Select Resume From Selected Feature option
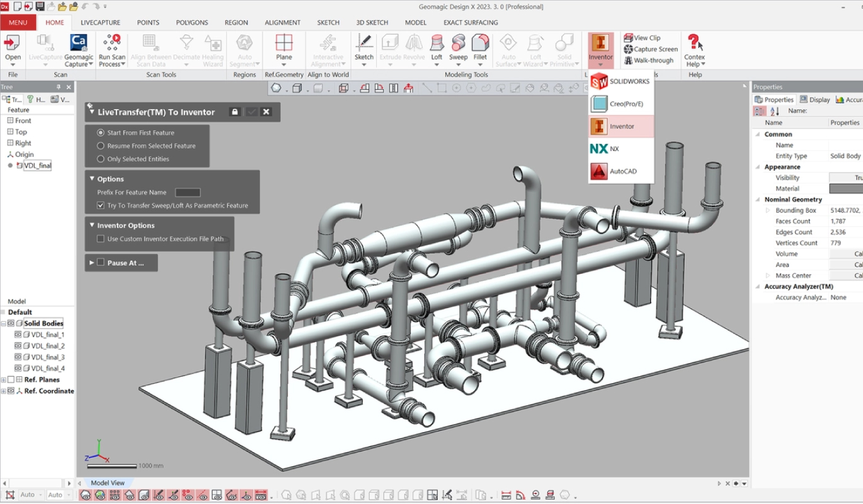Screen dimensions: 863x504 [101, 146]
